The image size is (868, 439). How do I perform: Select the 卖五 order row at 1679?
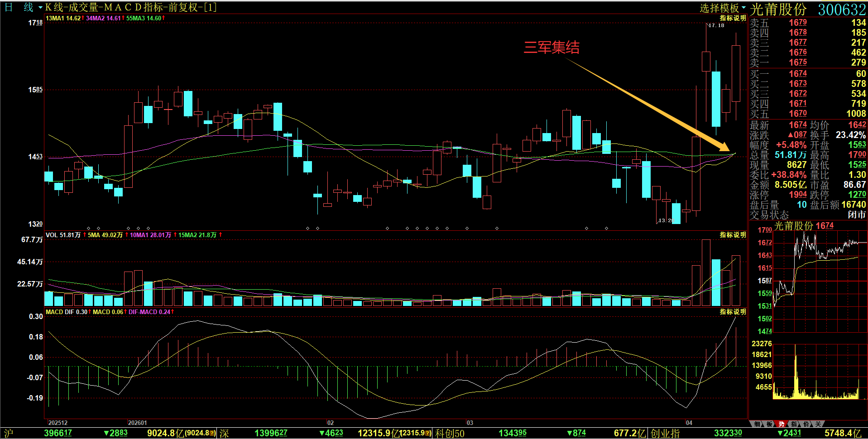coord(808,23)
